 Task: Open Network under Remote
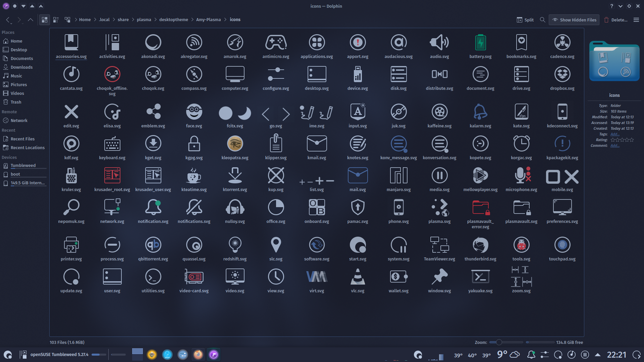tap(25, 120)
